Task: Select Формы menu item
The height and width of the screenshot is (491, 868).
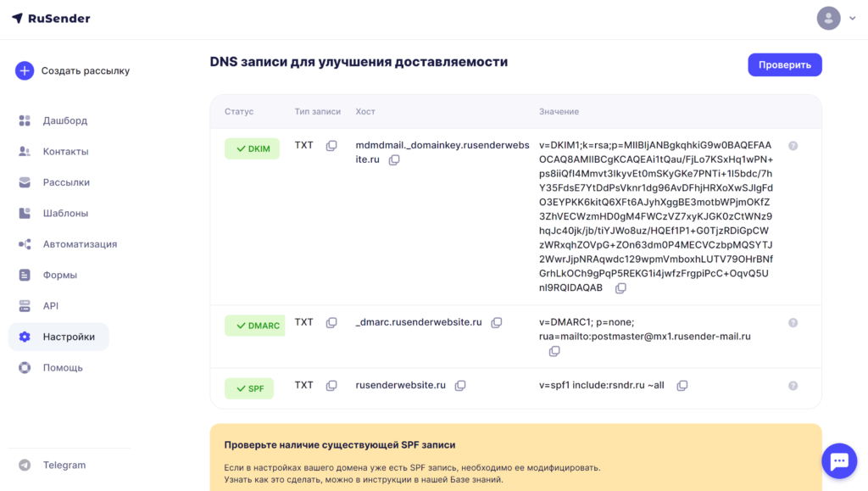Action: 60,275
